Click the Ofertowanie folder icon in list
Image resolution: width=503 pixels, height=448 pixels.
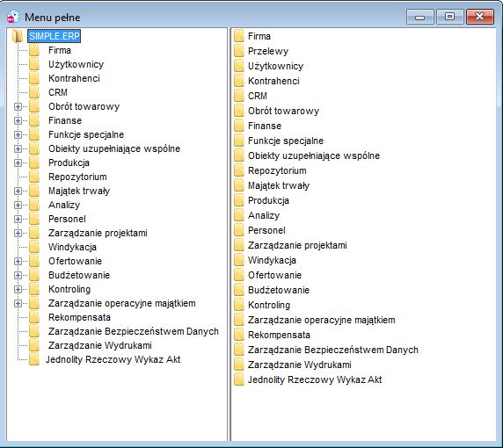coord(239,275)
